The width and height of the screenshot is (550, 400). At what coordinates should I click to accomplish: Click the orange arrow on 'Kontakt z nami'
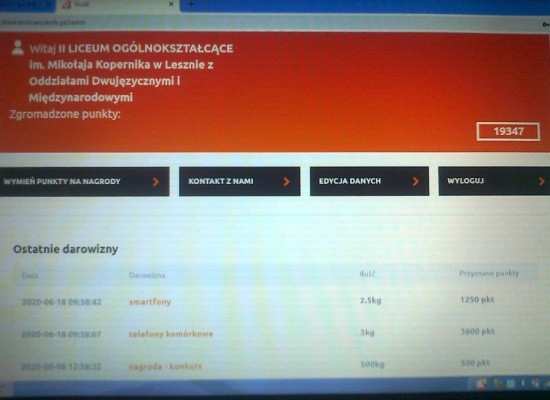point(286,181)
